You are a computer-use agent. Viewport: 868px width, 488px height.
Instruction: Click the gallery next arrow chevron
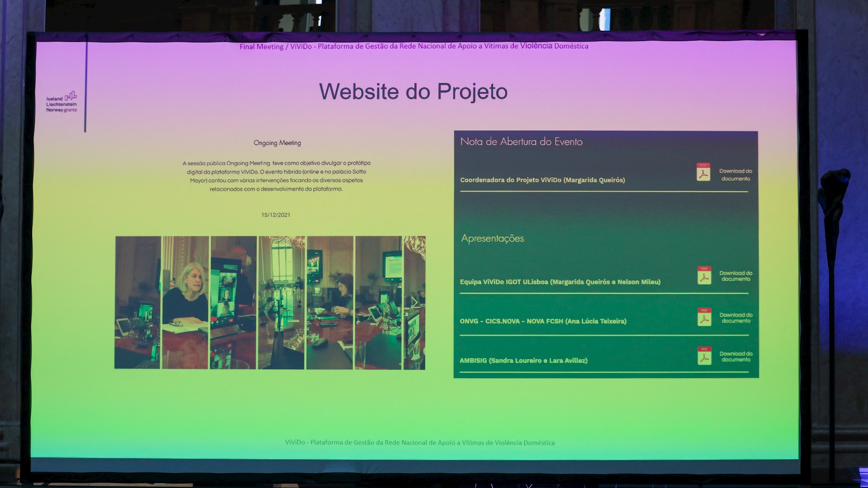pos(414,302)
